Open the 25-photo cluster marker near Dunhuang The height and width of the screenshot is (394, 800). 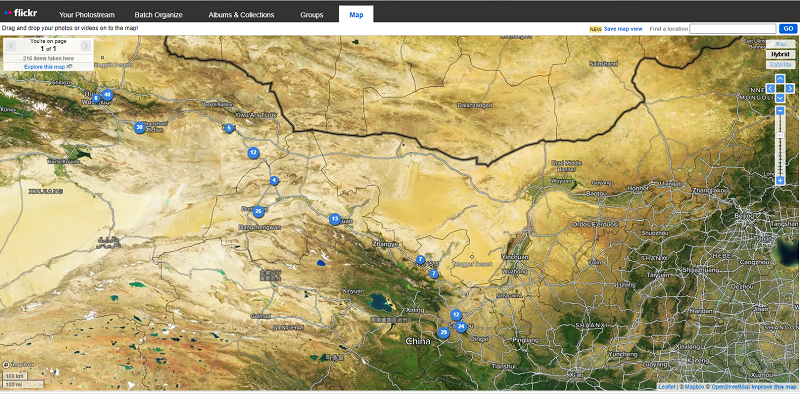[x=258, y=211]
